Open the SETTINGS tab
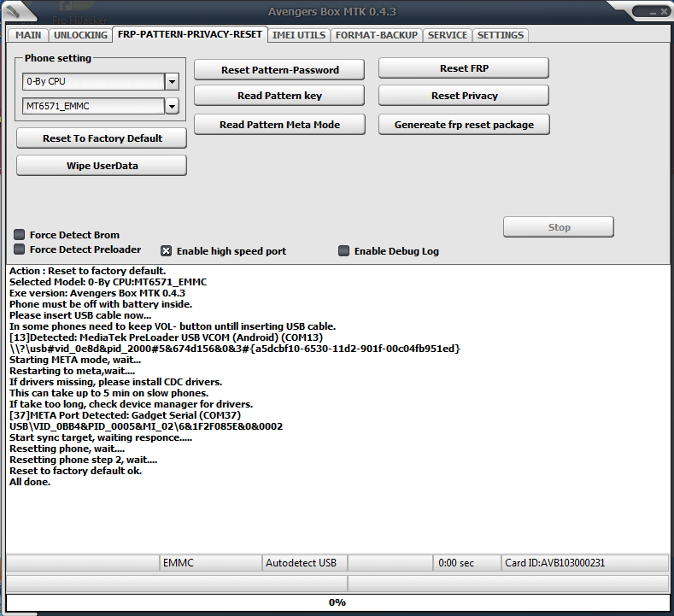The image size is (674, 616). coord(501,35)
